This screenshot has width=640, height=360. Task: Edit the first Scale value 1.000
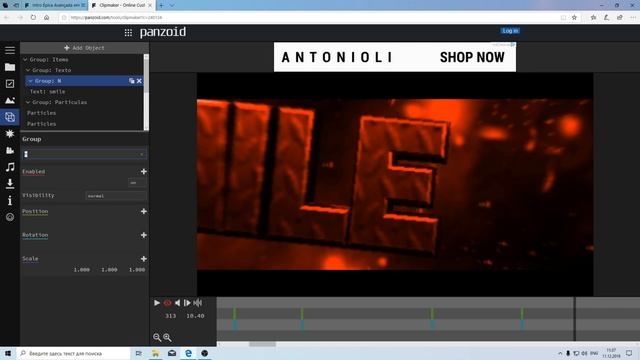(82, 270)
